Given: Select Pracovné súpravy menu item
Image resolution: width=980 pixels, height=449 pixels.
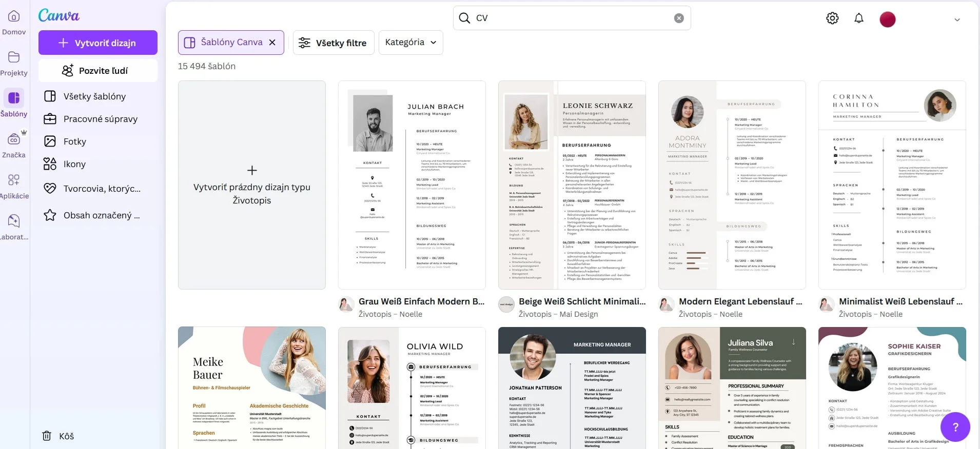Looking at the screenshot, I should click(x=100, y=119).
